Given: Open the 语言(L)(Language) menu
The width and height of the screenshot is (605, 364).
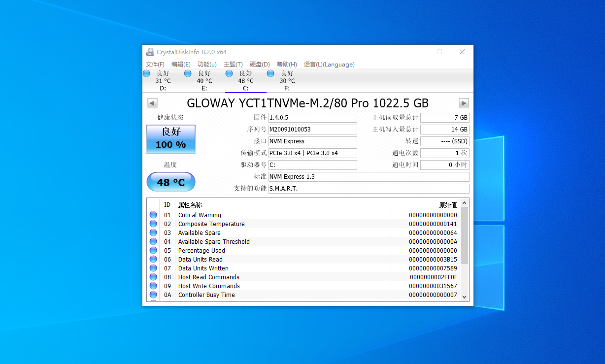Looking at the screenshot, I should tap(329, 65).
